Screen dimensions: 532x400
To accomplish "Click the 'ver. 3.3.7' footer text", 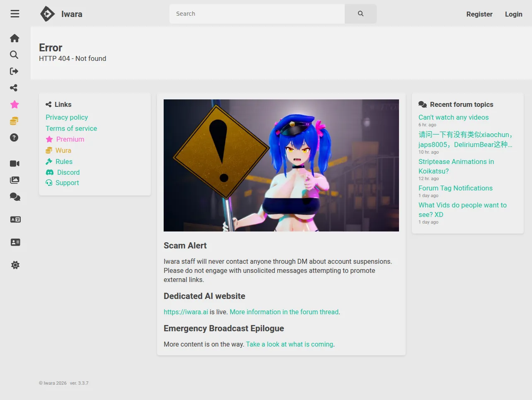I will click(79, 383).
